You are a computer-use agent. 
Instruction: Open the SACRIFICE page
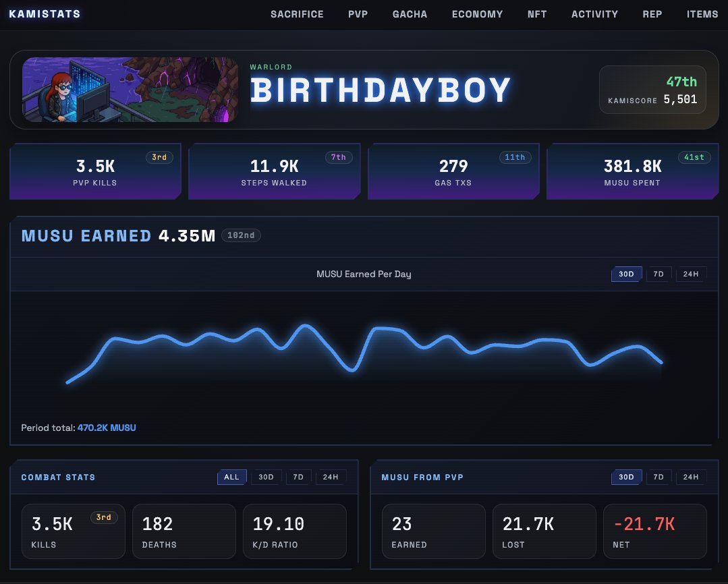coord(297,13)
